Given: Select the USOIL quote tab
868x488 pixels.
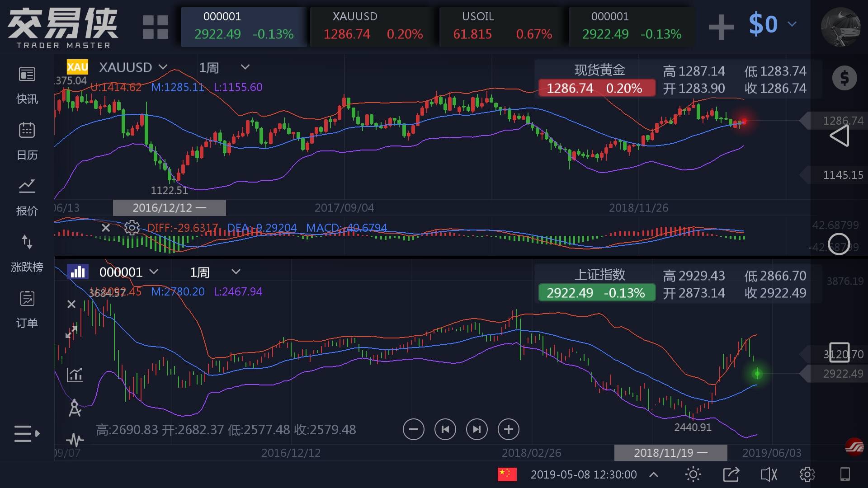Looking at the screenshot, I should (x=502, y=27).
